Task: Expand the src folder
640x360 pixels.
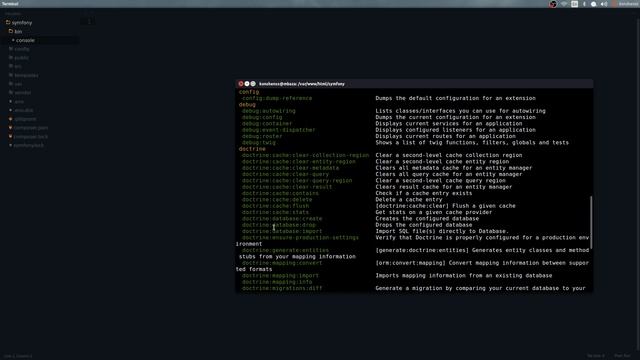Action: point(18,67)
